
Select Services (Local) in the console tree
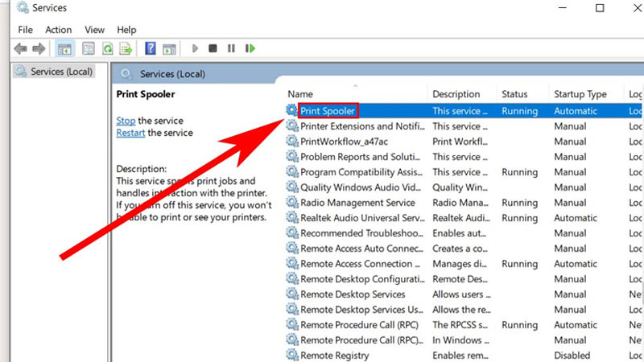pos(61,72)
